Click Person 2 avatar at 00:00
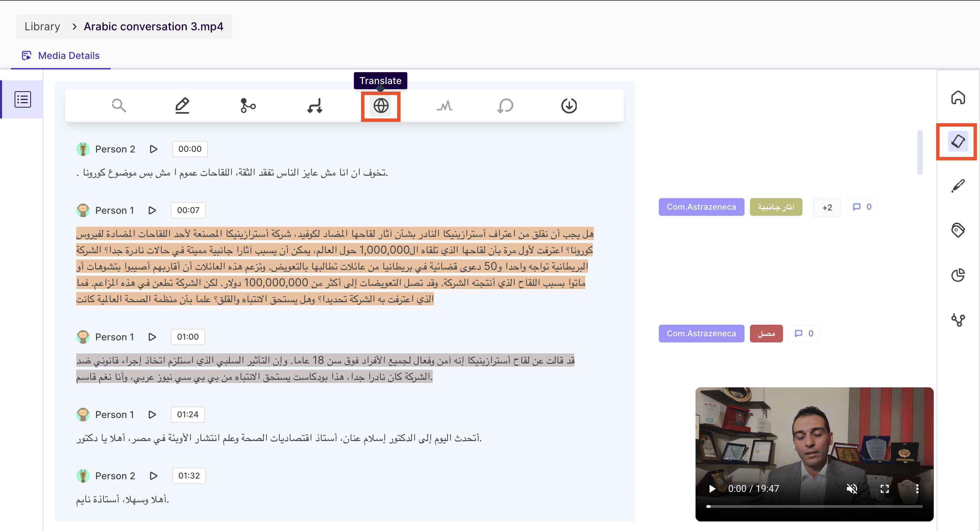The height and width of the screenshot is (531, 980). 83,149
